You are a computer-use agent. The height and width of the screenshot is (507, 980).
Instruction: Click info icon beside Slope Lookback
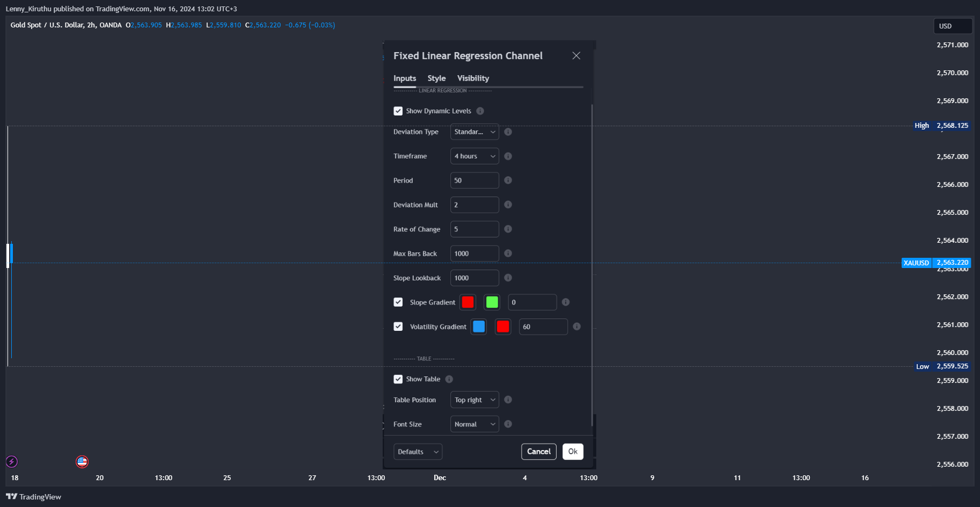pyautogui.click(x=508, y=278)
